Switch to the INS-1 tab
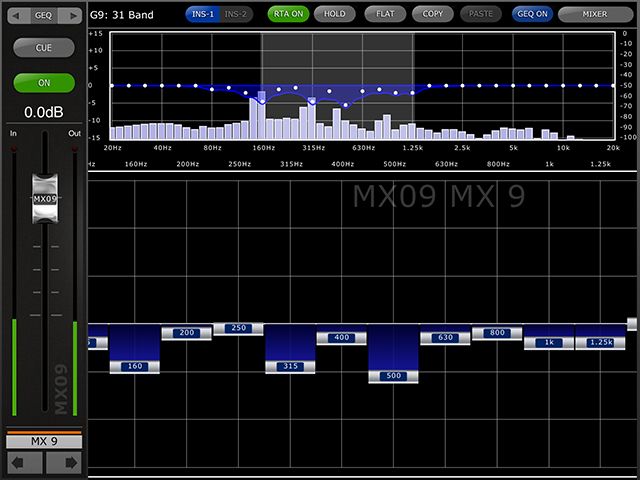640x480 pixels. tap(203, 14)
